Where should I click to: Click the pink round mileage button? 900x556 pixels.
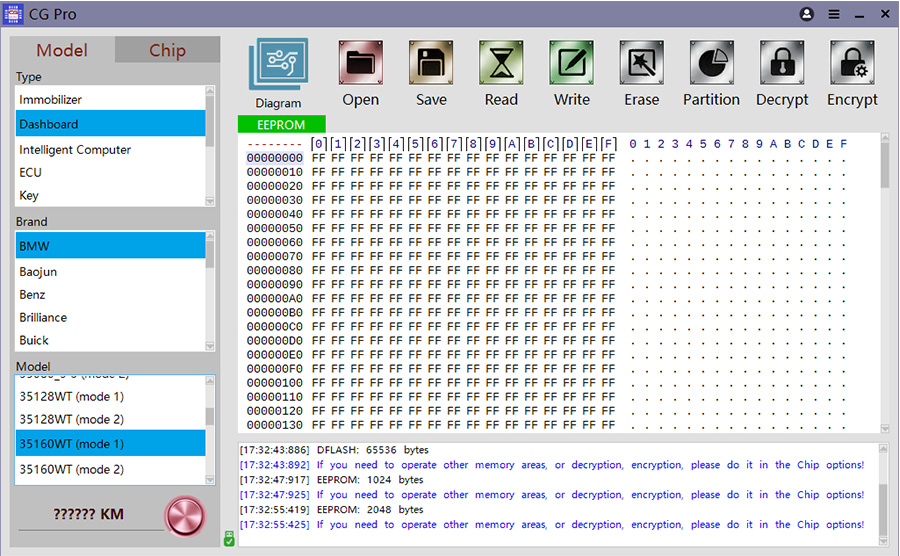click(x=185, y=516)
